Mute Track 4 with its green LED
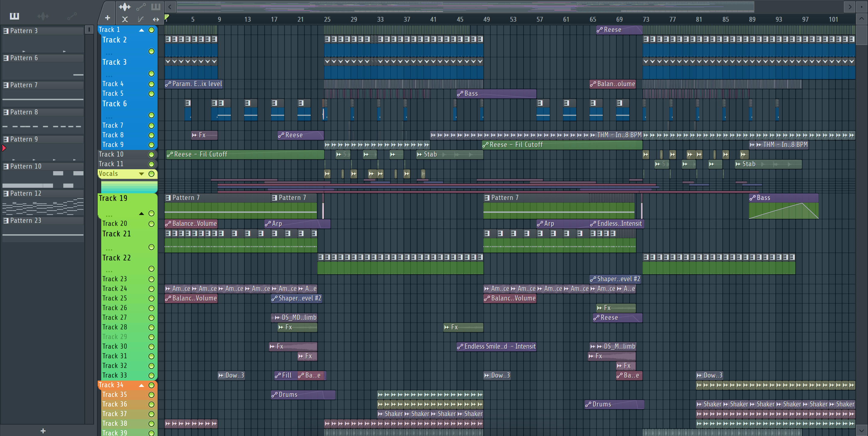868x436 pixels. point(152,84)
